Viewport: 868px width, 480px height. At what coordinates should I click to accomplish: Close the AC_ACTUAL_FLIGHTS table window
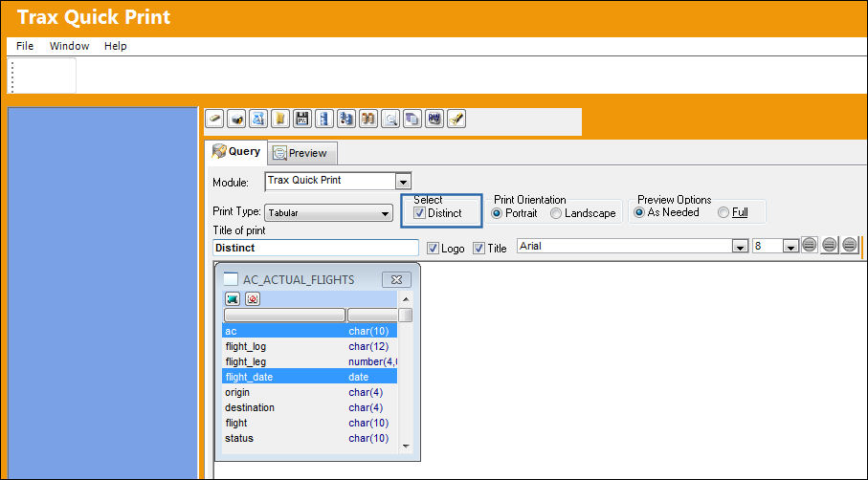pos(396,280)
